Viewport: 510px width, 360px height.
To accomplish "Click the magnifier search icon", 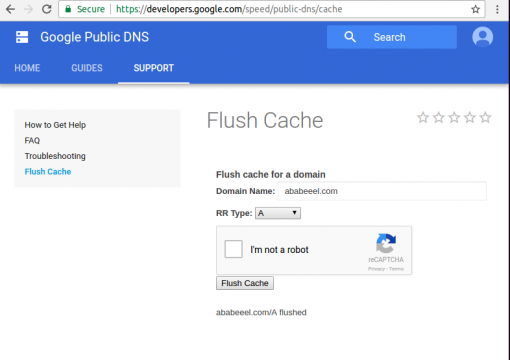I will (x=350, y=37).
